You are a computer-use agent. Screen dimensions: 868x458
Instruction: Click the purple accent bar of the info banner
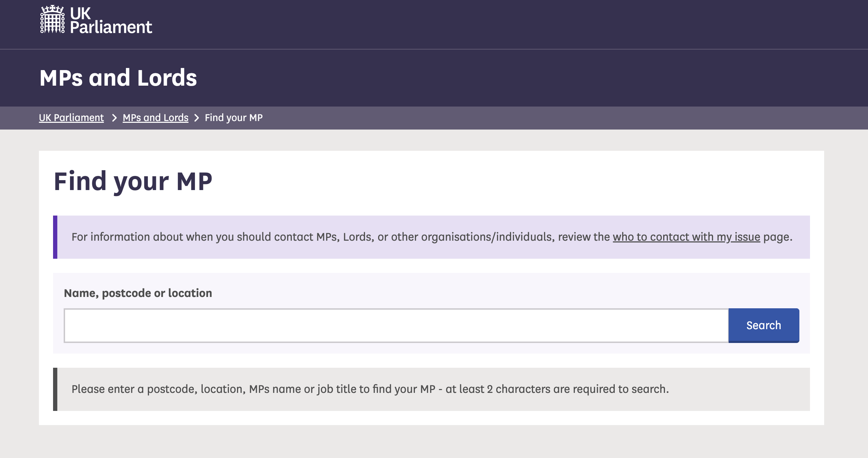[55, 237]
